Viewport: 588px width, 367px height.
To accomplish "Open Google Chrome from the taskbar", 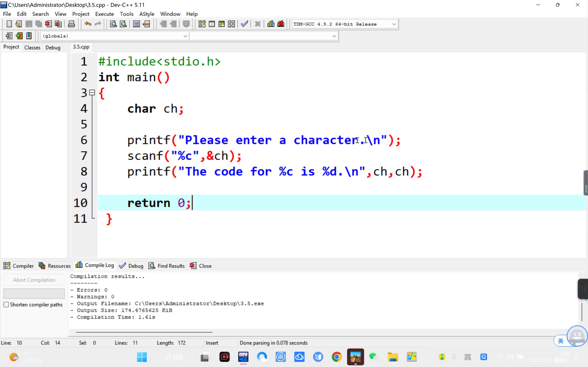I will pyautogui.click(x=337, y=357).
